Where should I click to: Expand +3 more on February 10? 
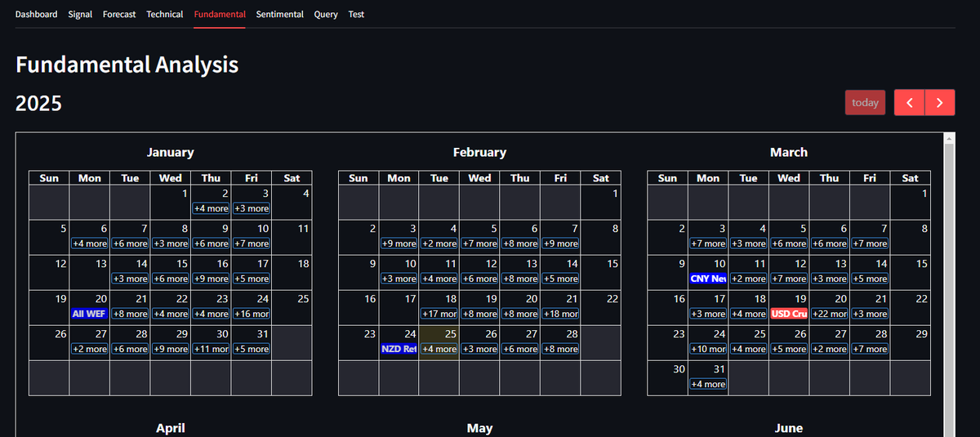pos(399,279)
